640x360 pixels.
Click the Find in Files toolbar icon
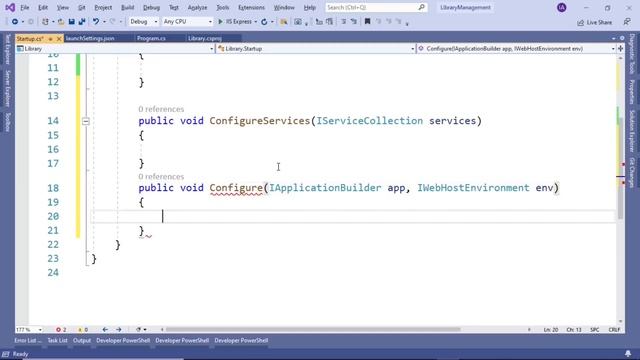coord(283,22)
